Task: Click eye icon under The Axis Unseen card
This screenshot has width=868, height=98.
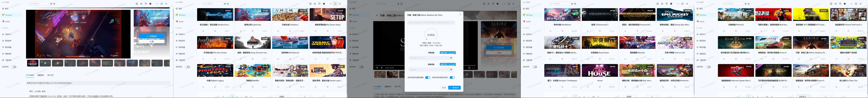Action: [x=203, y=59]
